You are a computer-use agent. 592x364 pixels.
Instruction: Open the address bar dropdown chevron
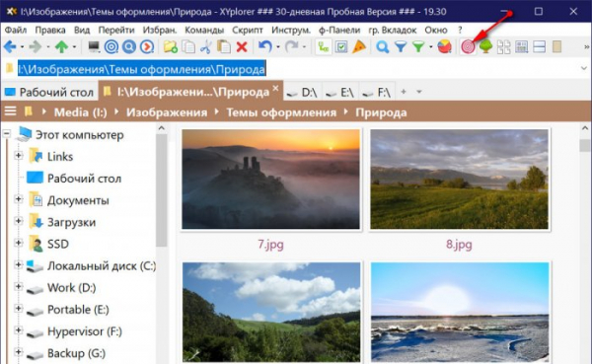584,69
